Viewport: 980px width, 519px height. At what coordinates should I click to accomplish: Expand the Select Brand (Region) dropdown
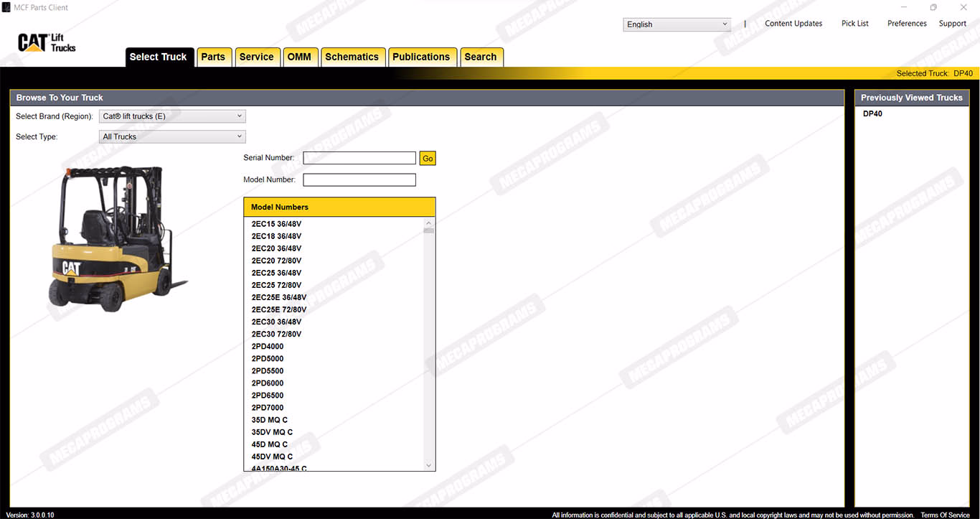click(x=172, y=116)
